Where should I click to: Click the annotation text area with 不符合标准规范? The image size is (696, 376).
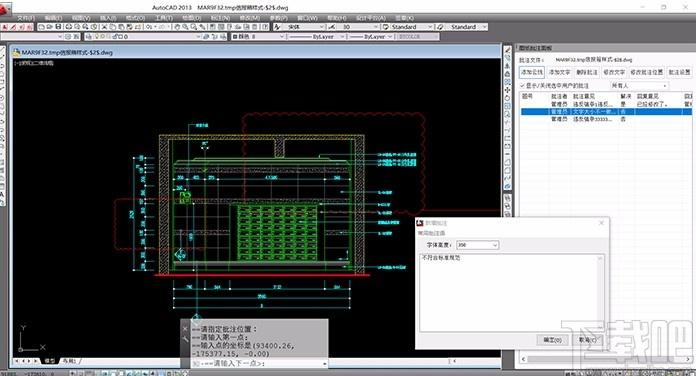tap(512, 293)
